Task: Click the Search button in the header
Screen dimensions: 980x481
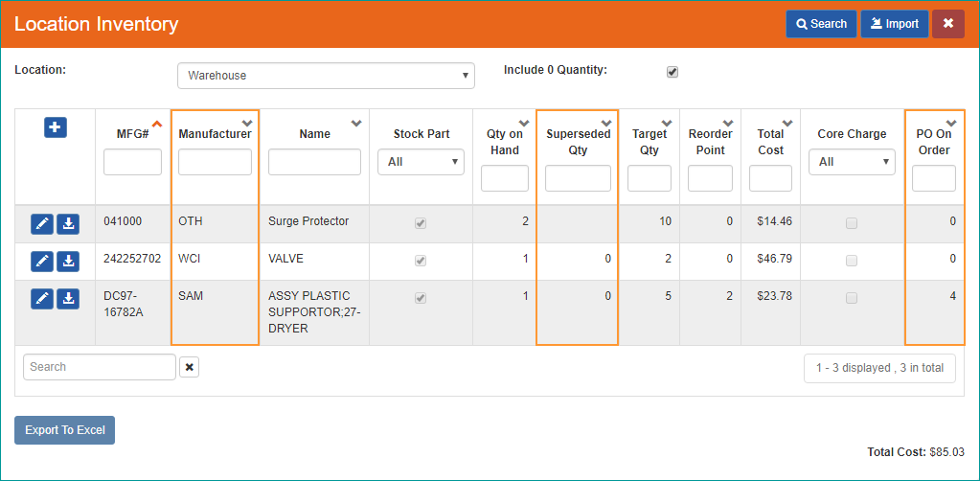Action: (821, 24)
